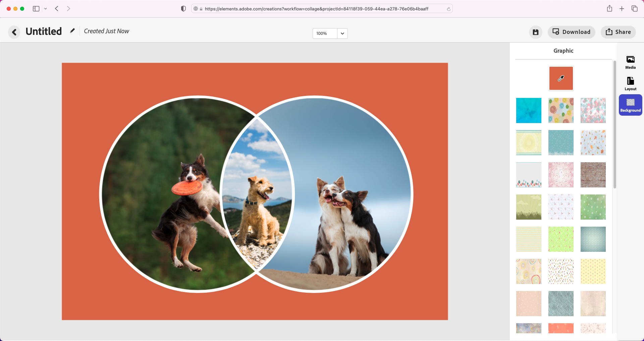Select the Background panel tab

(630, 105)
